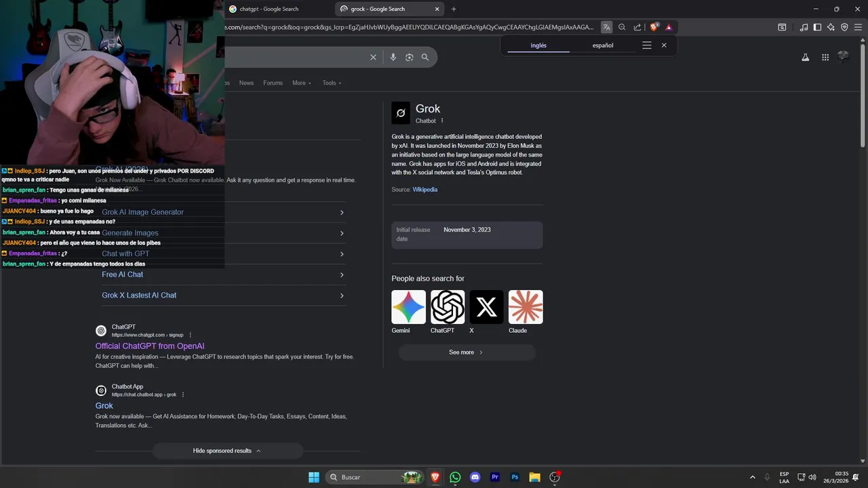Start voice search with microphone icon
Image resolution: width=868 pixels, height=488 pixels.
pos(393,58)
